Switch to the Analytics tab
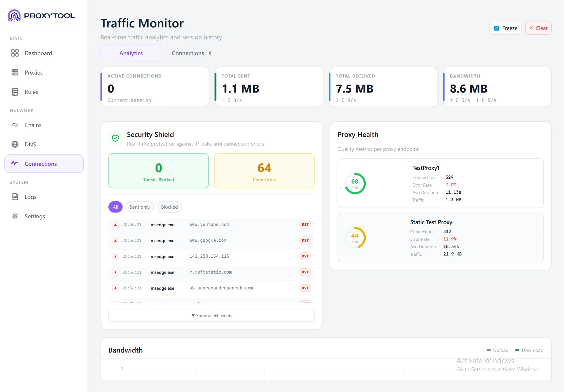The height and width of the screenshot is (392, 564). (131, 53)
